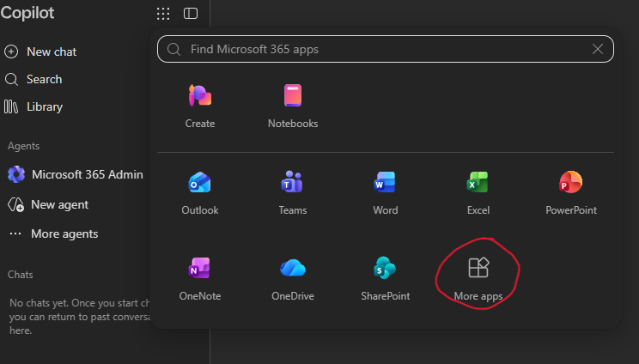Open More apps
Image resolution: width=639 pixels, height=364 pixels.
point(478,279)
